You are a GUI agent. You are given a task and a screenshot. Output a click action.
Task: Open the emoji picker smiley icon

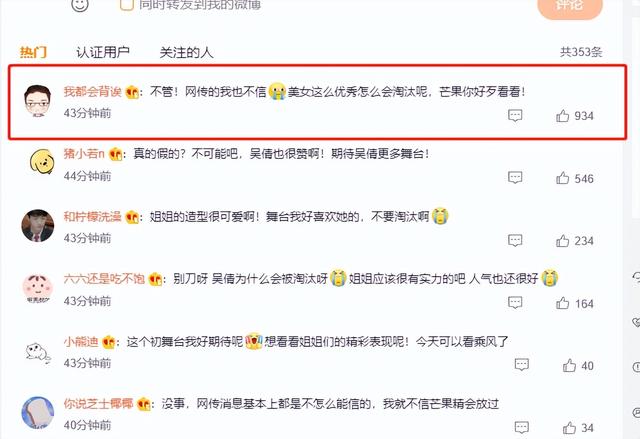pyautogui.click(x=80, y=5)
